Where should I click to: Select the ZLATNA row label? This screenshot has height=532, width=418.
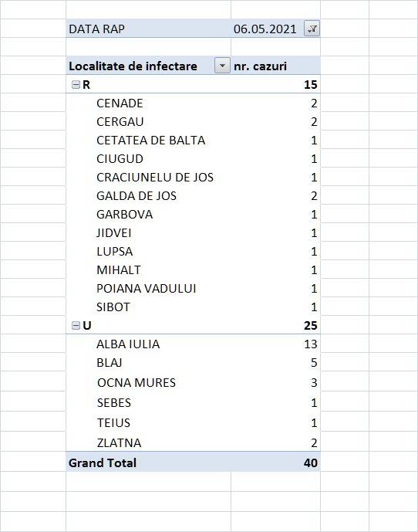[119, 442]
